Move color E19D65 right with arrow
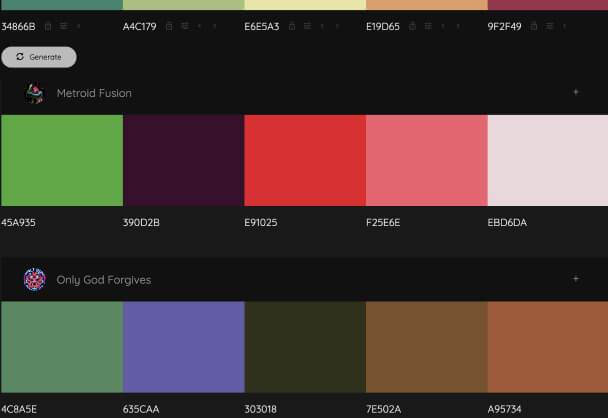The width and height of the screenshot is (608, 418). point(457,26)
